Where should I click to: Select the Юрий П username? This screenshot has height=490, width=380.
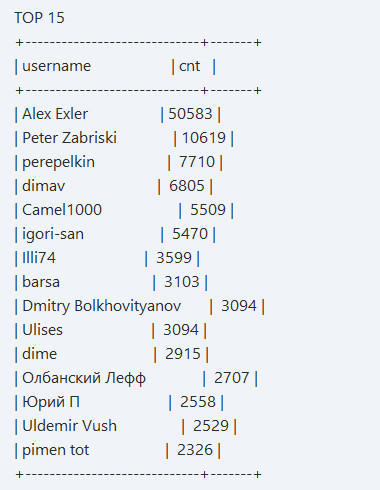pos(51,402)
